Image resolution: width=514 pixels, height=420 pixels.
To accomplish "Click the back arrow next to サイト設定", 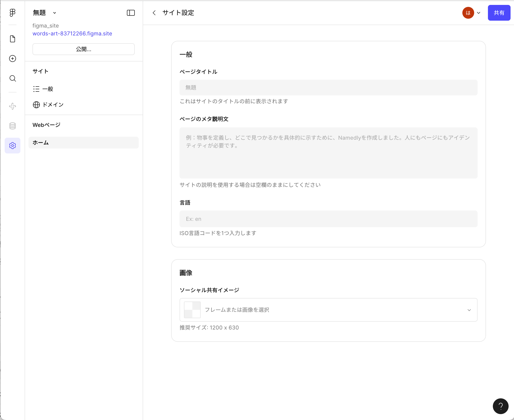I will [x=154, y=13].
